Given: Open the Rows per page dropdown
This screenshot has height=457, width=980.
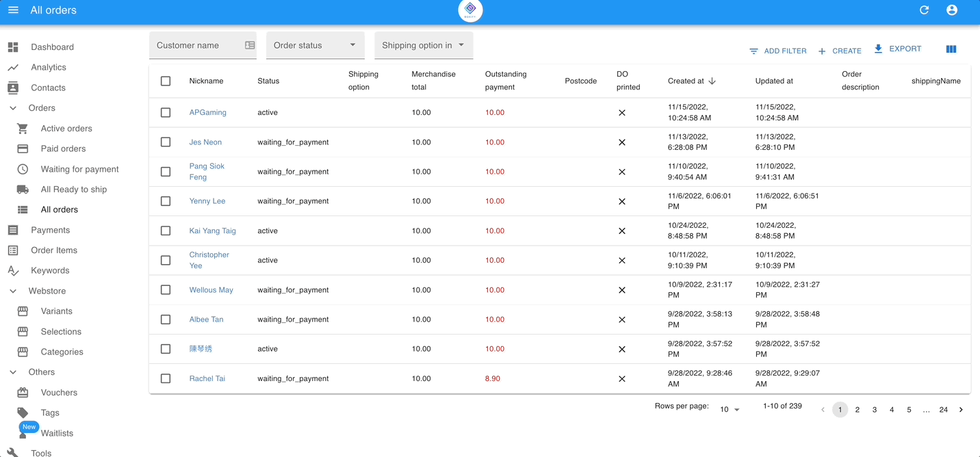Looking at the screenshot, I should coord(730,410).
